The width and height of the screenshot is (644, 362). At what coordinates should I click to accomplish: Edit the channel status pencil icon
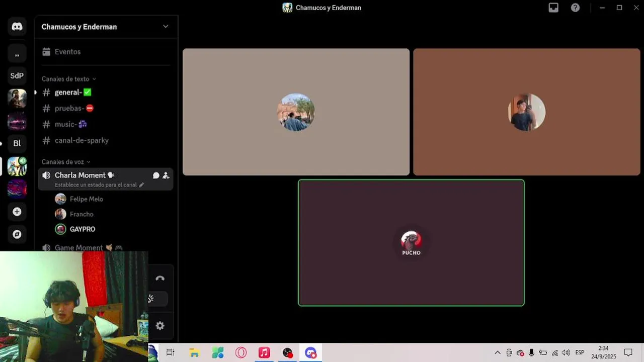(x=141, y=185)
